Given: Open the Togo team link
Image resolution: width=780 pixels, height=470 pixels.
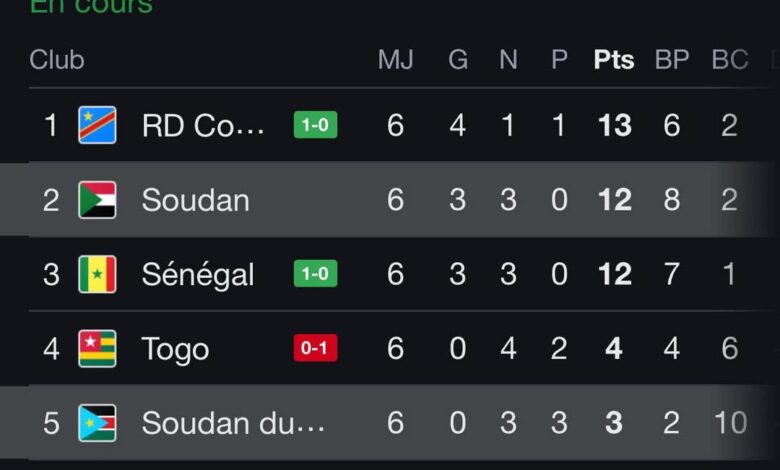Looking at the screenshot, I should [175, 349].
